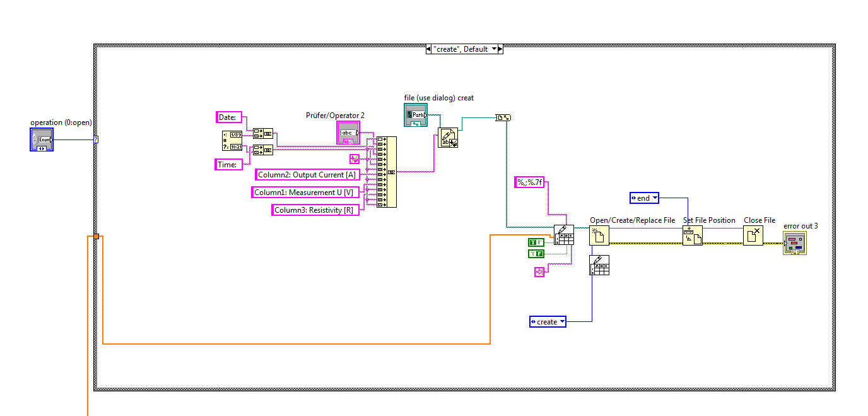868x416 pixels.
Task: Click the error out 3 indicator terminal
Action: click(x=795, y=243)
